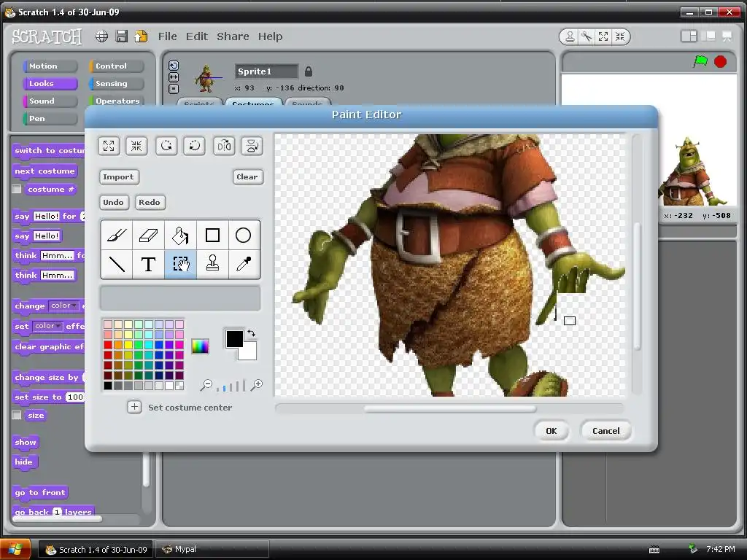Rotate image clockwise
This screenshot has width=747, height=560.
[x=195, y=146]
